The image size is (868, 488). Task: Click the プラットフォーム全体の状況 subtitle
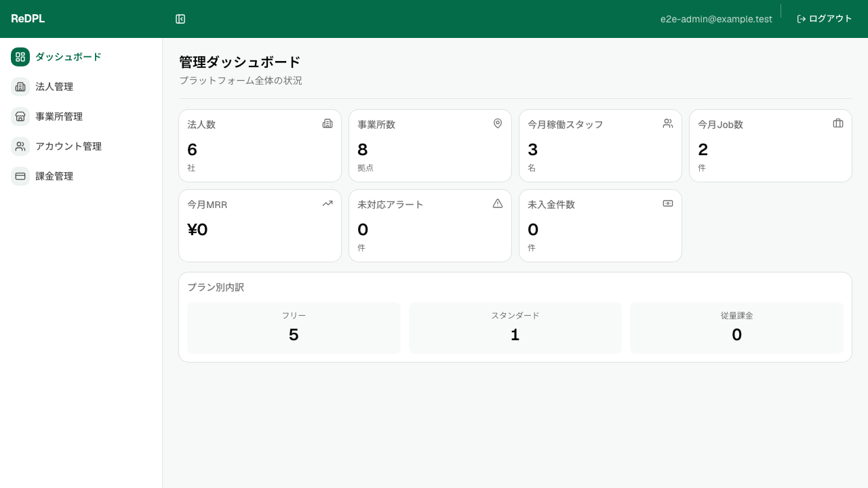tap(241, 81)
